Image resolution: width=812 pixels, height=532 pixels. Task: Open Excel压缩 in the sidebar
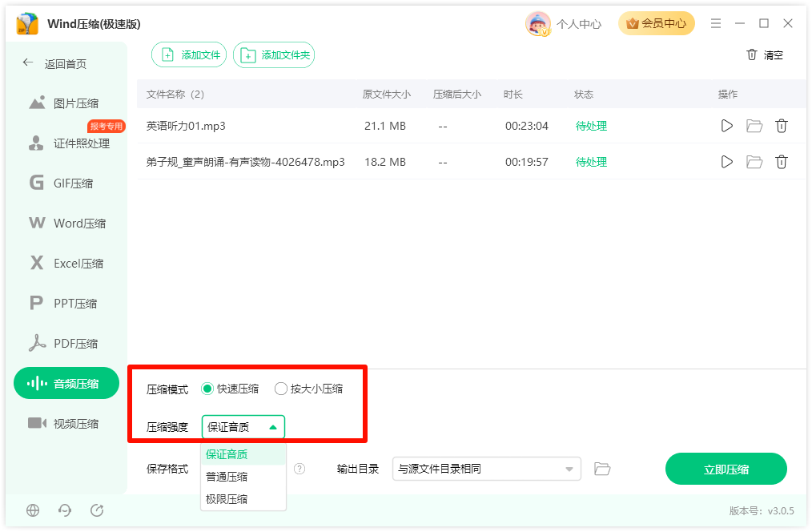pyautogui.click(x=66, y=263)
